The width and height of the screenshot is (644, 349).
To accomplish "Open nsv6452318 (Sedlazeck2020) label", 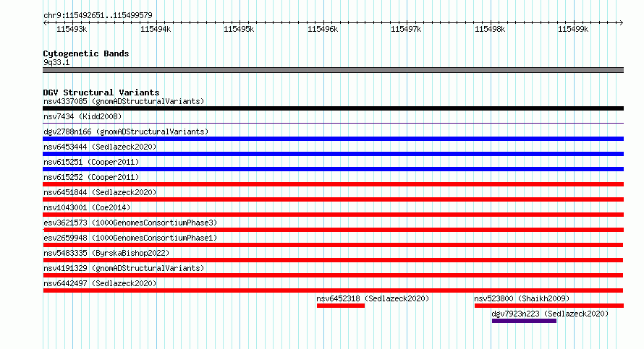I will [x=373, y=298].
